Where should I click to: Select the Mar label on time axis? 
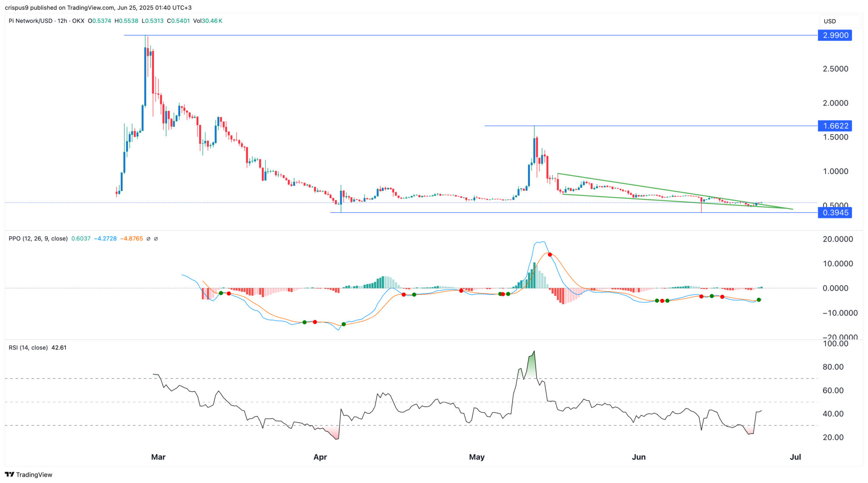point(158,457)
